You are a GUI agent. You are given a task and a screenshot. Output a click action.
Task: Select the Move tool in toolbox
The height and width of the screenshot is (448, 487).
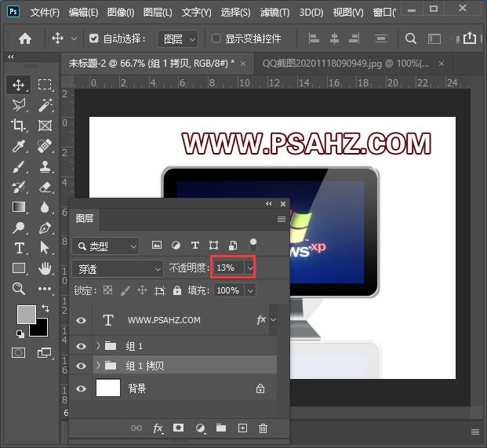[19, 85]
